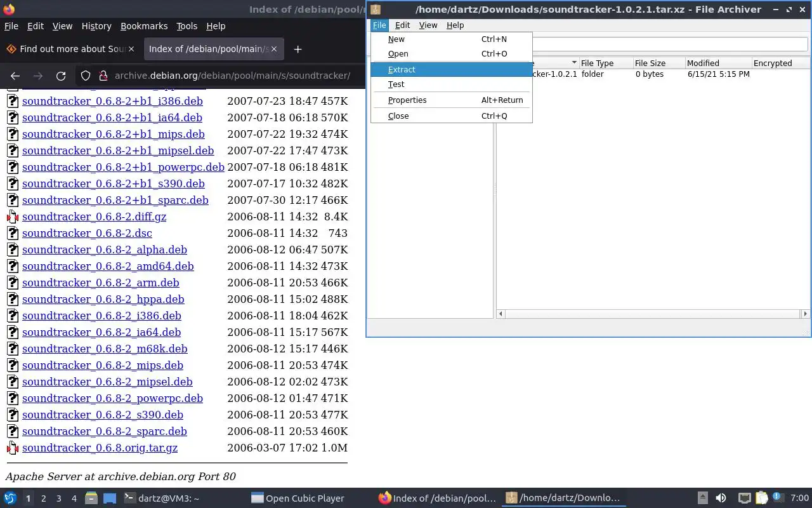The image size is (812, 508).
Task: Open the tracking protection shield
Action: point(86,76)
